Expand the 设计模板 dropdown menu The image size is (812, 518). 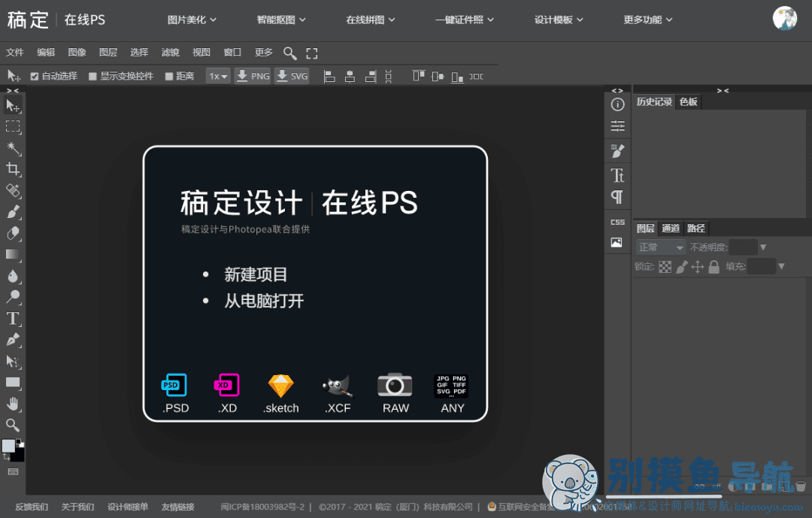559,20
